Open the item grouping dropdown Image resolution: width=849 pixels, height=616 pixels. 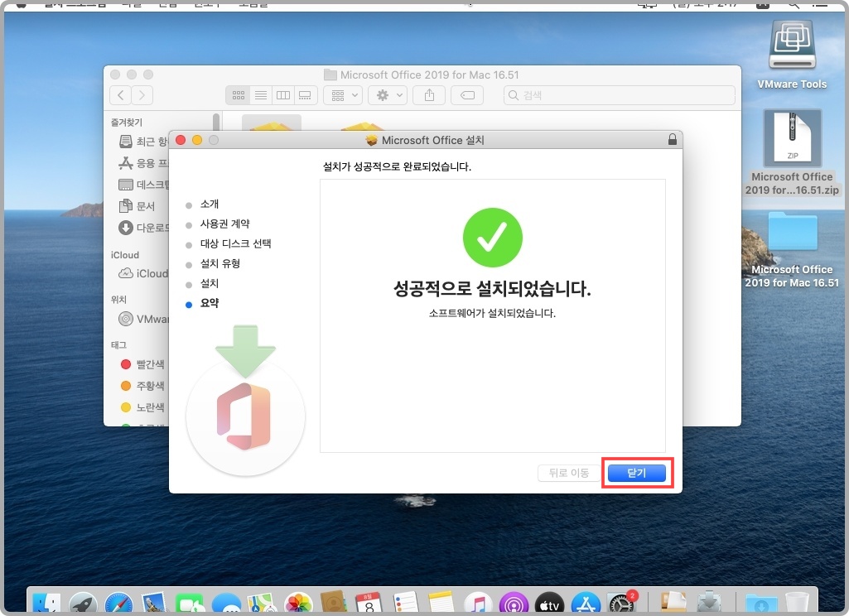tap(342, 94)
